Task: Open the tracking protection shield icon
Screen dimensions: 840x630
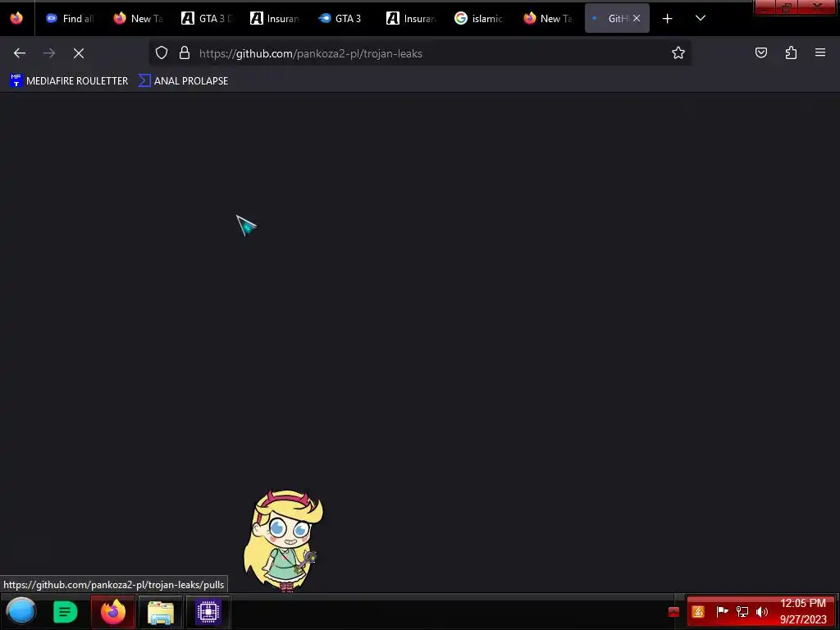Action: [162, 53]
